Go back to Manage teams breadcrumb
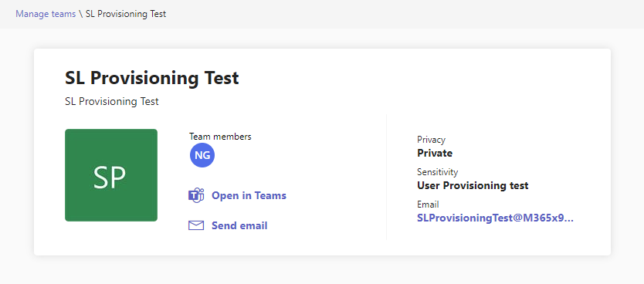The height and width of the screenshot is (284, 644). [46, 14]
